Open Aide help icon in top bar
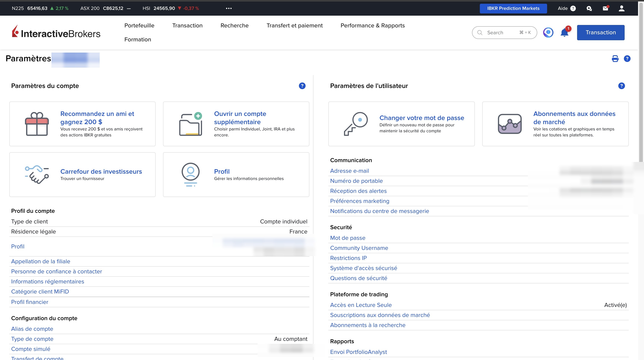644x360 pixels. 573,9
